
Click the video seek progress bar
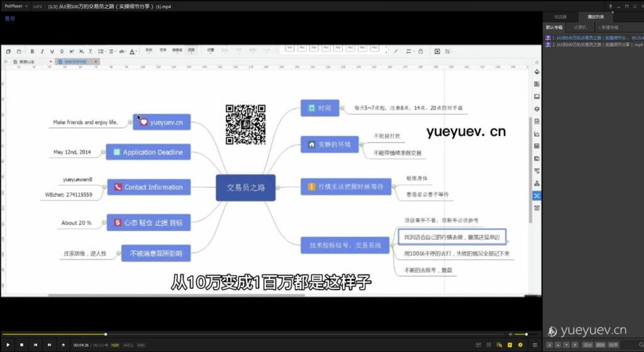point(253,334)
